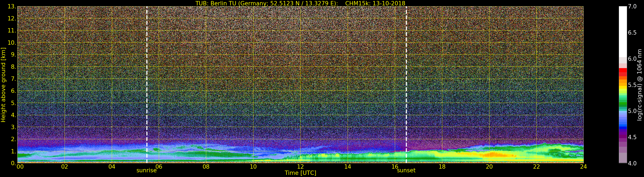The image size is (644, 177).
Task: Click the '6.0' value on the colorbar
Action: [x=632, y=59]
